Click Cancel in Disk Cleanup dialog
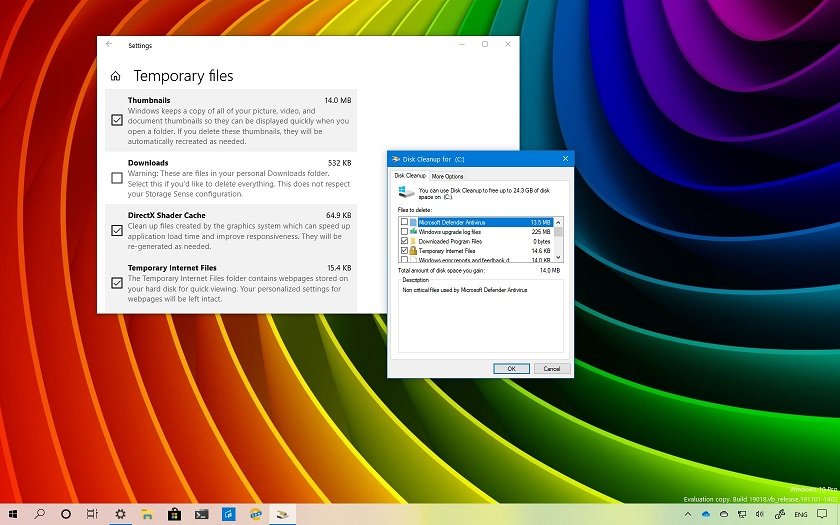The height and width of the screenshot is (525, 840). (549, 368)
